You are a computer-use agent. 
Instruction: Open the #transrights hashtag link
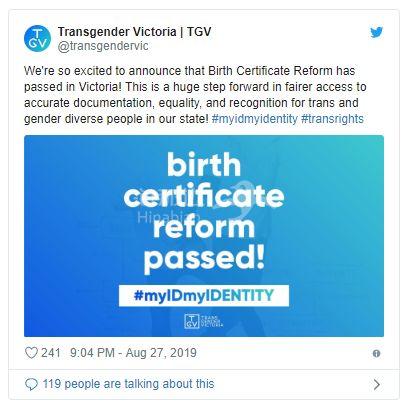[332, 119]
